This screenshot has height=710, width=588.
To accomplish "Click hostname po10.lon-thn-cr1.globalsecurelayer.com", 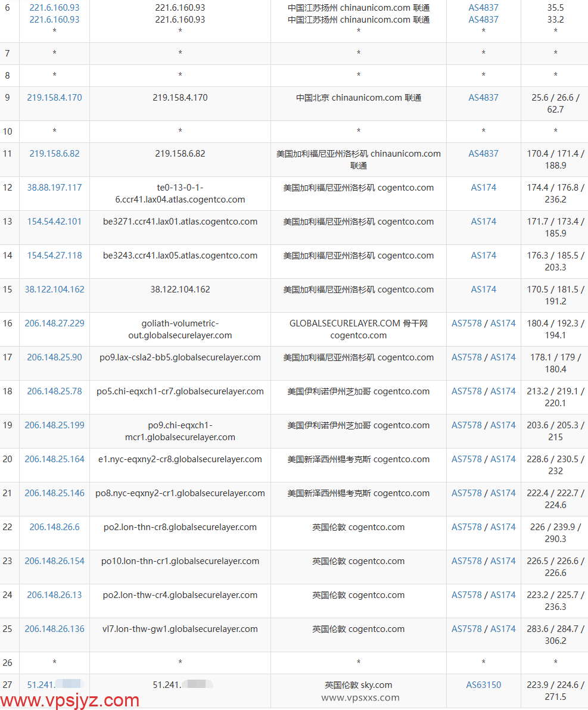I will coord(181,562).
